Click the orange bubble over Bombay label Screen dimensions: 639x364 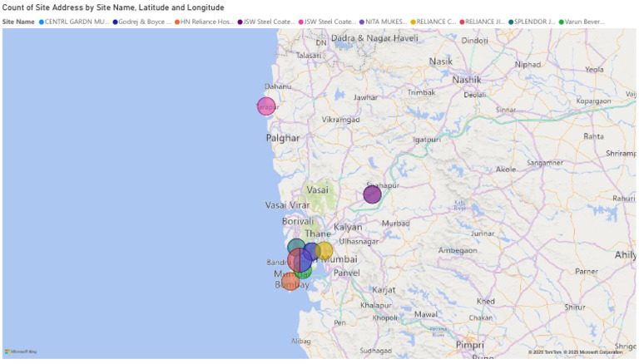[290, 282]
